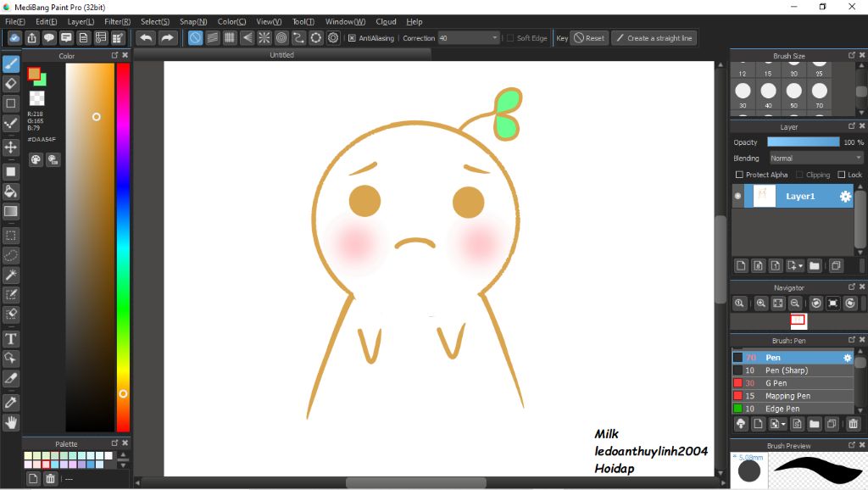Open the Layer menu

tap(81, 21)
